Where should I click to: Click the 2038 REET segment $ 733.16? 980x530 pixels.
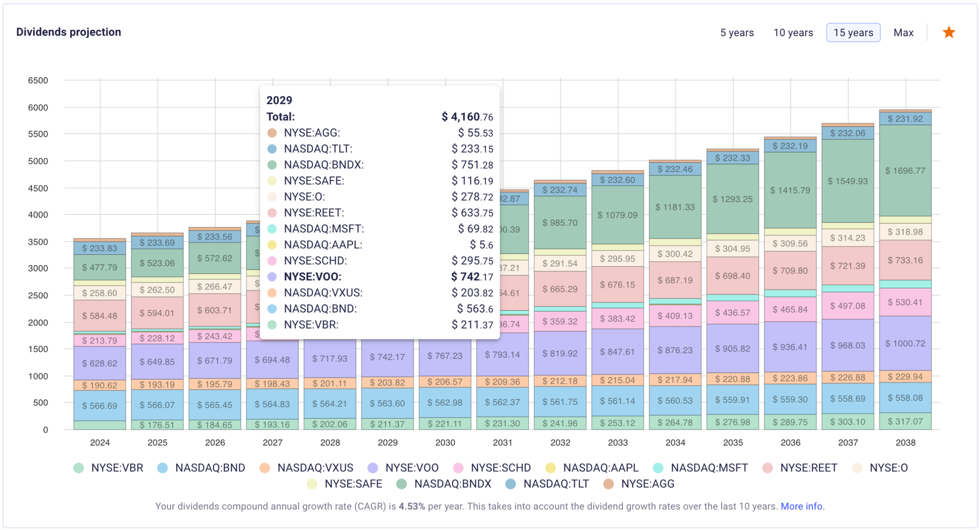point(905,260)
